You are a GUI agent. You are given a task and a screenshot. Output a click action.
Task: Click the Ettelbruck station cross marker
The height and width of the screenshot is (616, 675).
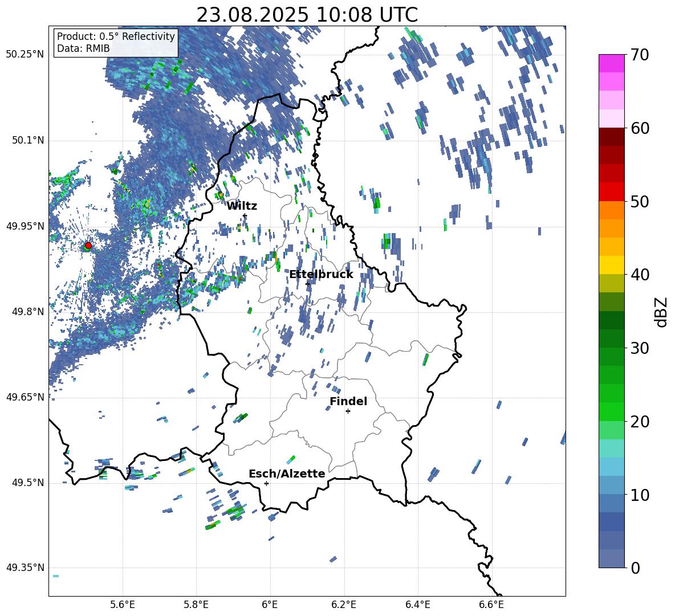point(307,284)
